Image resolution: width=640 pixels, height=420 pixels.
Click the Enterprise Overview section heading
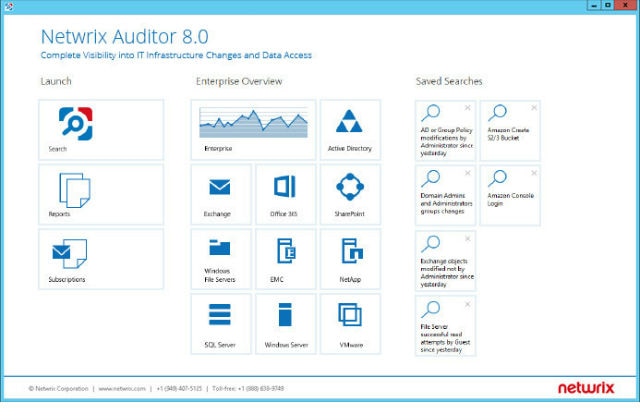239,81
